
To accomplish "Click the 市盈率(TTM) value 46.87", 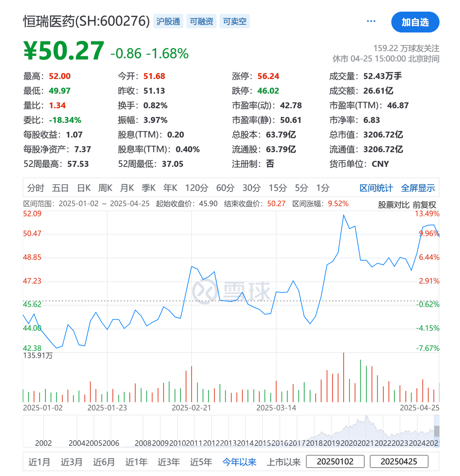I will tap(398, 105).
